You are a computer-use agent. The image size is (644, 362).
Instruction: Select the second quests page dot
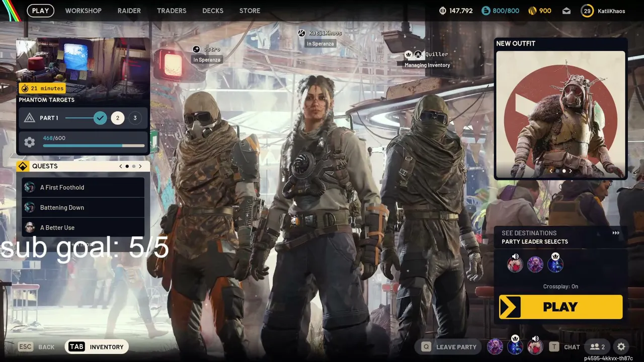tap(134, 166)
